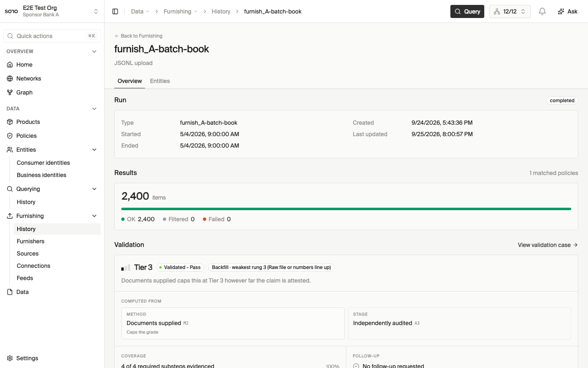This screenshot has width=588, height=368.
Task: Click the Last updated 9/25/2026 value
Action: click(442, 134)
